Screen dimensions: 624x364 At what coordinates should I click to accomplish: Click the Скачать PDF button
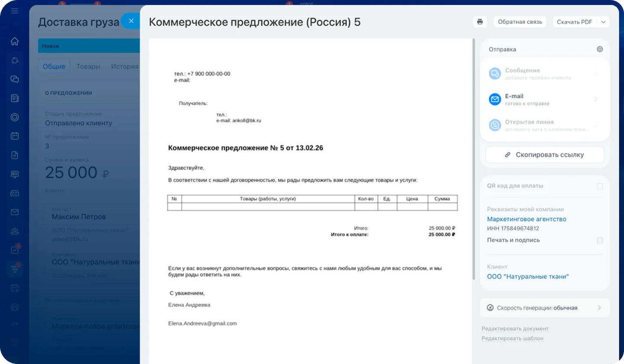click(575, 22)
